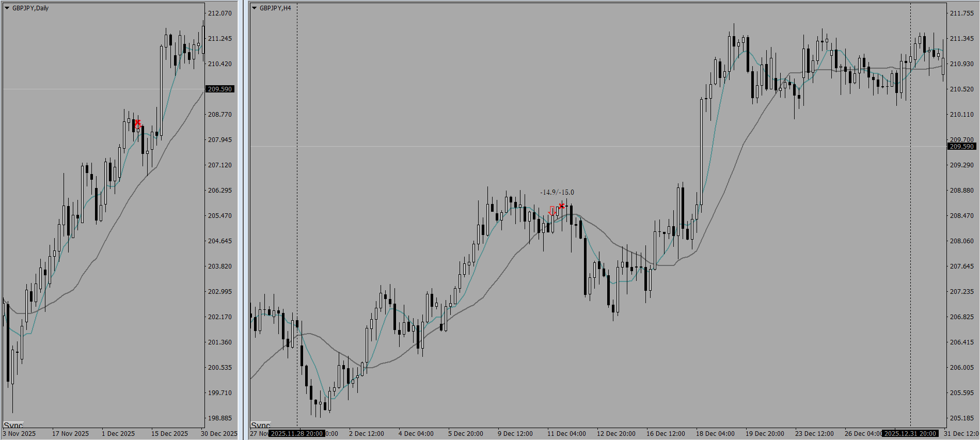Click the red sell arrow on H4 chart
Screen dimensions: 980x440
(552, 211)
